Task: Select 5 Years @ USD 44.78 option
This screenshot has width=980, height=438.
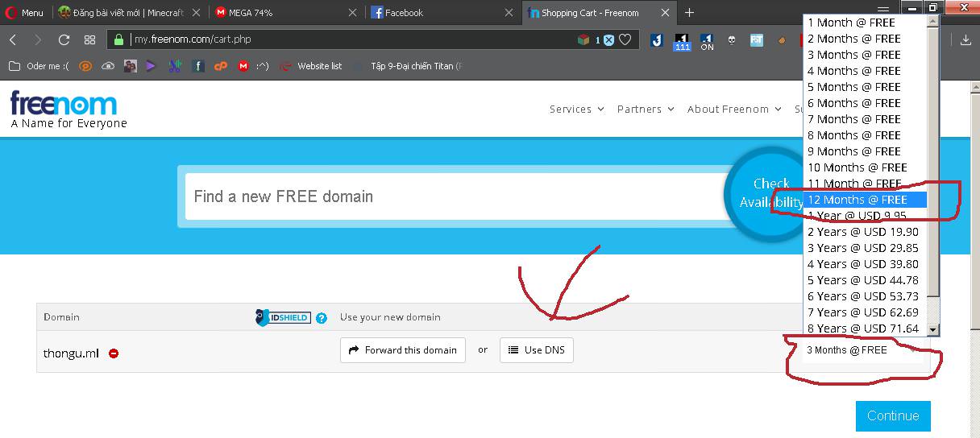Action: (866, 280)
